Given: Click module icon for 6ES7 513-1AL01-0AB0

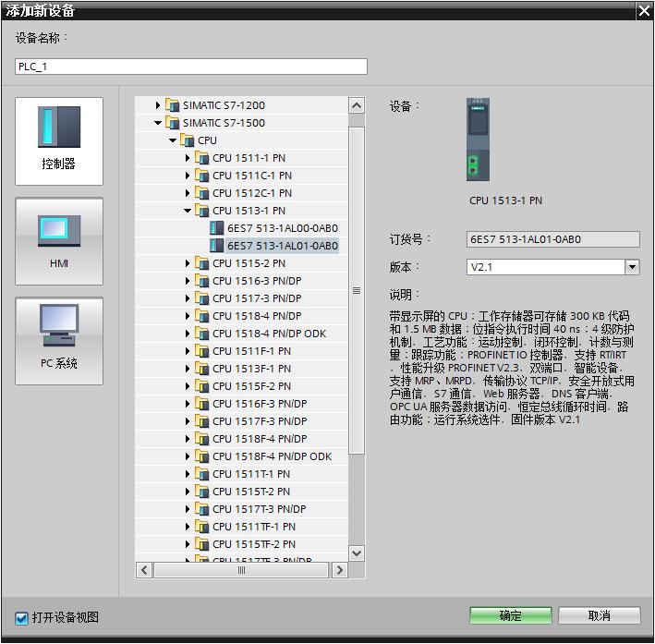Looking at the screenshot, I should [216, 246].
